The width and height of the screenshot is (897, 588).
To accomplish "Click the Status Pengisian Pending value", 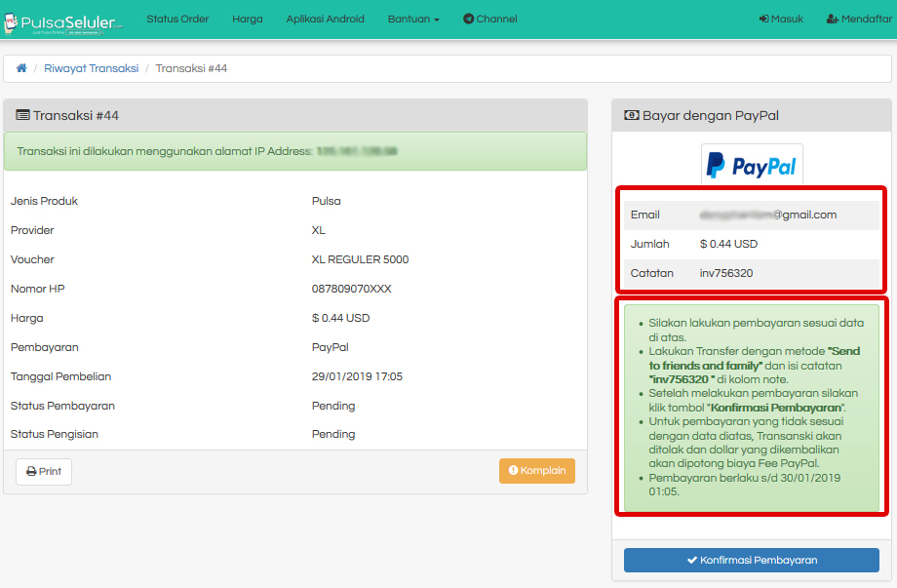I will pos(332,434).
